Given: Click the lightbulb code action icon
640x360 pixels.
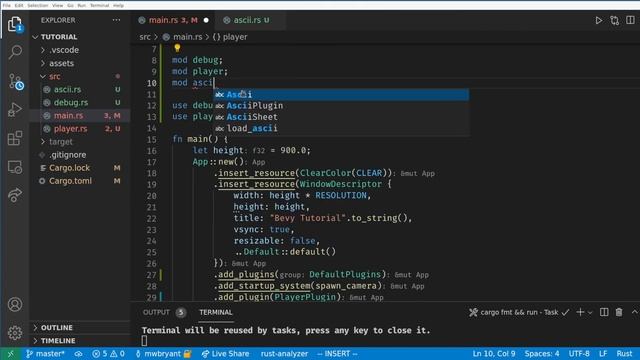Looking at the screenshot, I should coord(177,48).
